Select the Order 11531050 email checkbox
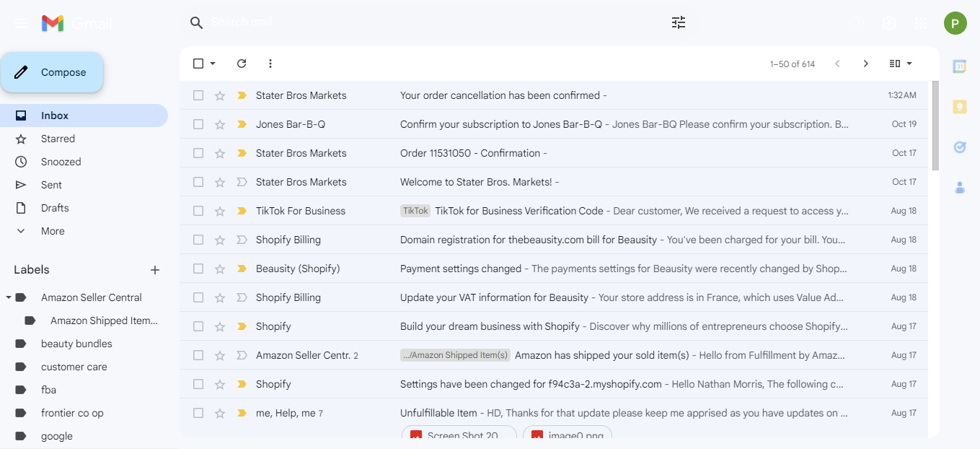Image resolution: width=980 pixels, height=449 pixels. [198, 153]
